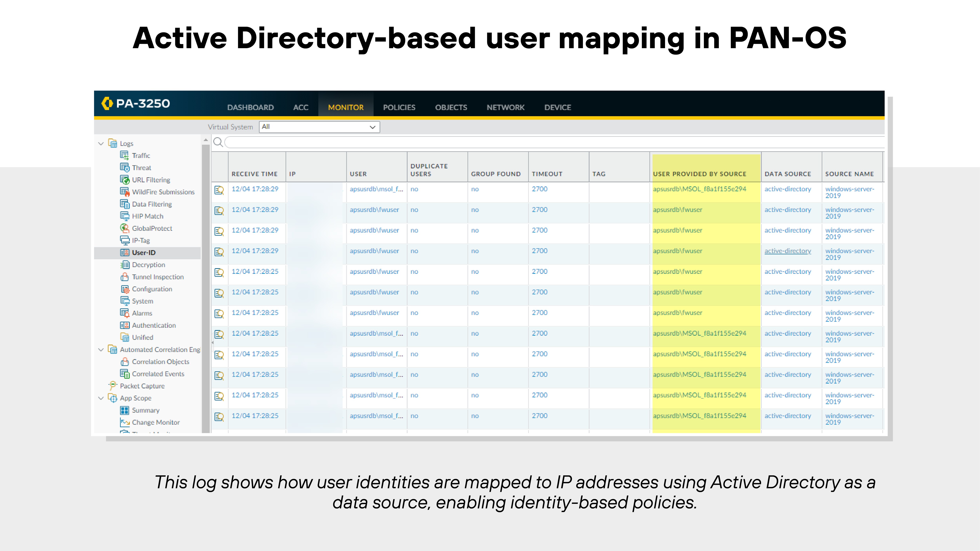Switch to the Device tab
This screenshot has width=980, height=551.
[x=557, y=107]
